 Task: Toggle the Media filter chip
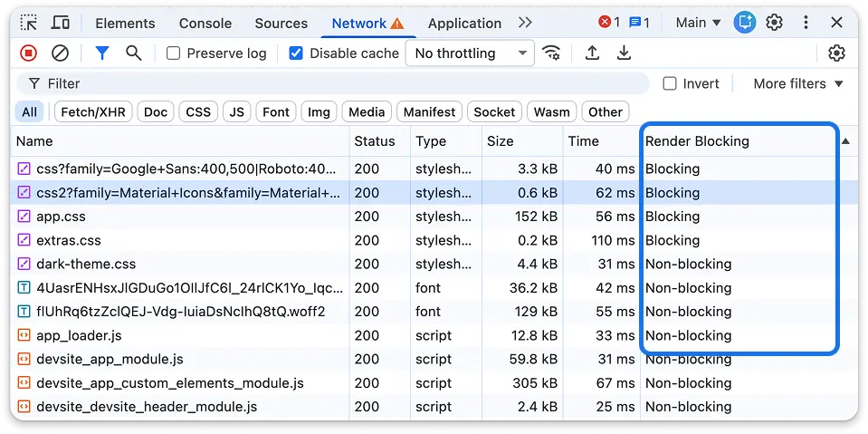pos(367,112)
